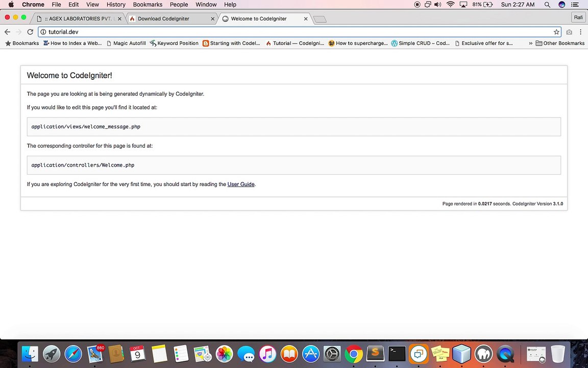Click the controllers/Welcome.php path text
Screen dimensions: 588x368
(x=83, y=165)
